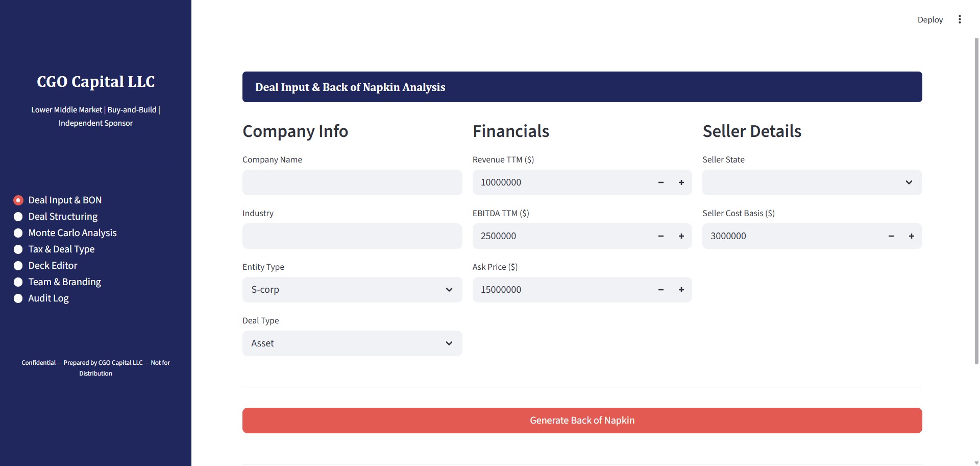Increment the Ask Price value
The image size is (980, 466).
click(x=681, y=290)
